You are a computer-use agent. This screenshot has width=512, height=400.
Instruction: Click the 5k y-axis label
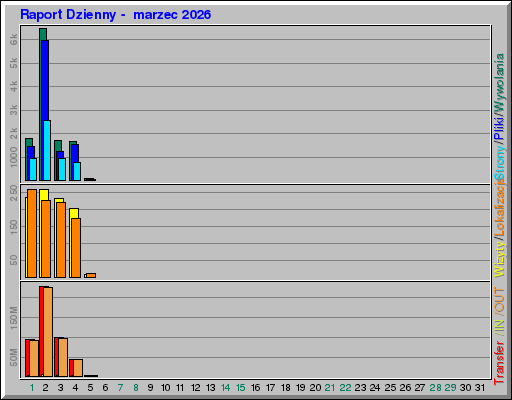tap(14, 63)
